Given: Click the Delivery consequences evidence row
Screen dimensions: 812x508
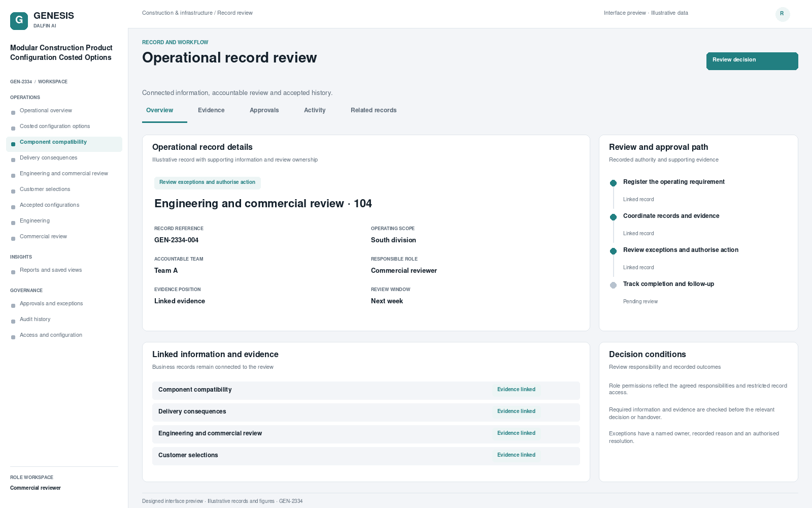Looking at the screenshot, I should tap(366, 412).
